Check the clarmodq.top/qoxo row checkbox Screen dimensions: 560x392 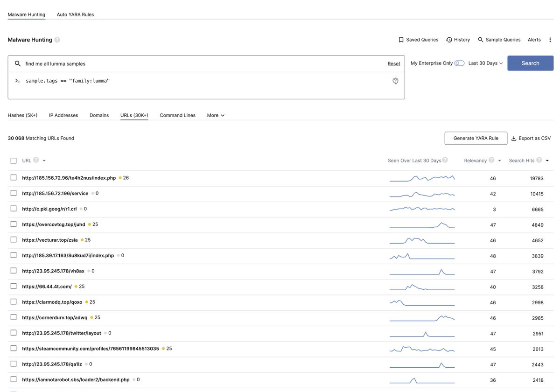(x=14, y=301)
